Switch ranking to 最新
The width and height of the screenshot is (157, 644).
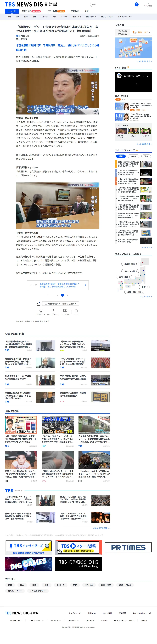point(121,156)
